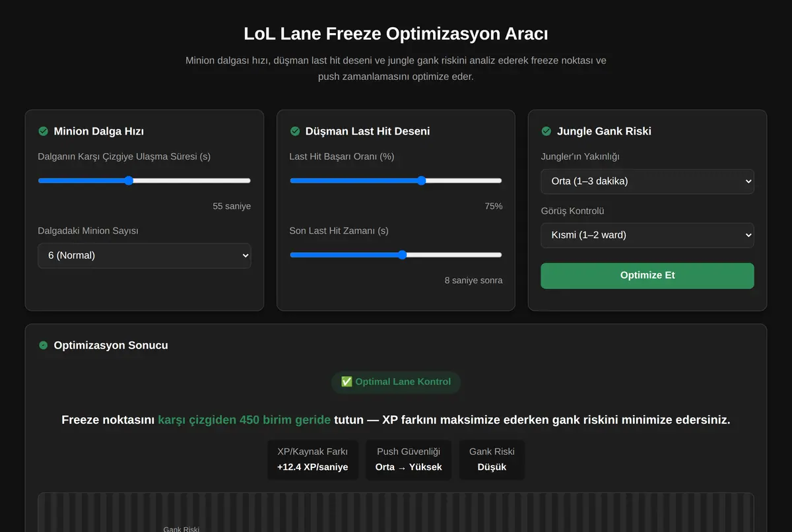Click the Push Güvenliği stat card

click(409, 459)
